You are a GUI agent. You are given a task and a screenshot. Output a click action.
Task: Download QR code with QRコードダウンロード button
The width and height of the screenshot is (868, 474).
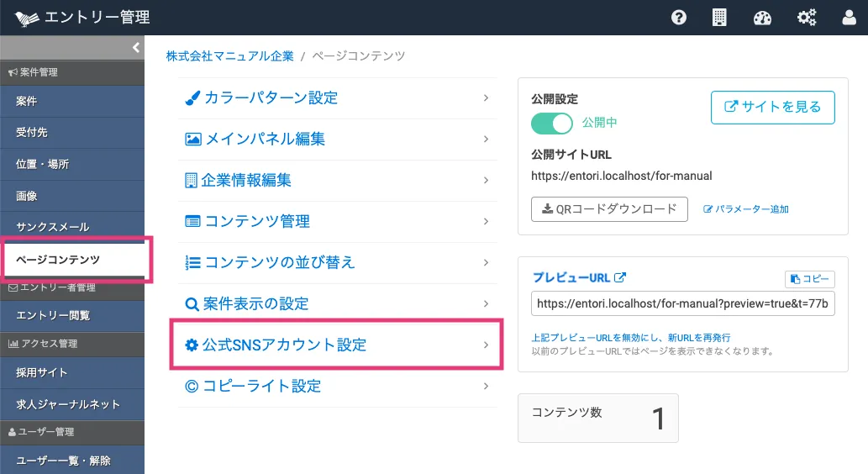(609, 209)
